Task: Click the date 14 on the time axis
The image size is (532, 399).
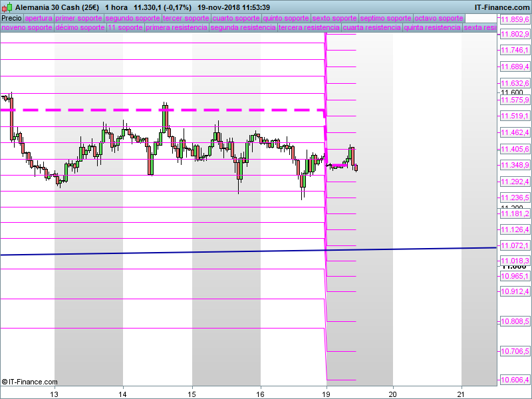Action: pyautogui.click(x=123, y=394)
